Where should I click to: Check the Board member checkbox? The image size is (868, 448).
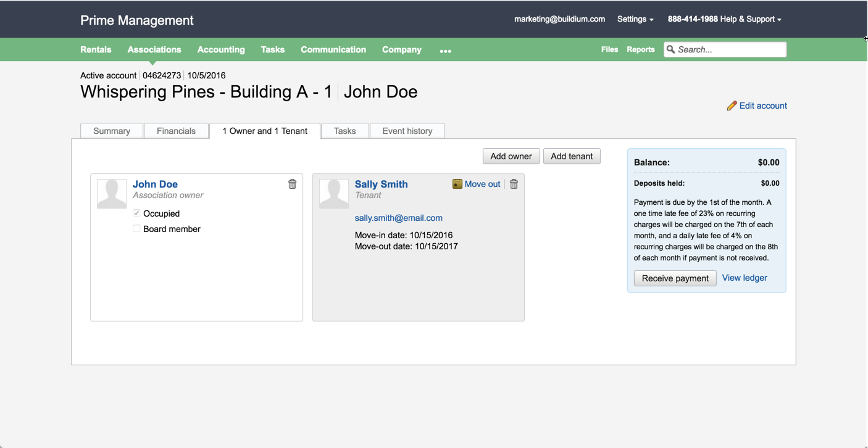click(136, 228)
